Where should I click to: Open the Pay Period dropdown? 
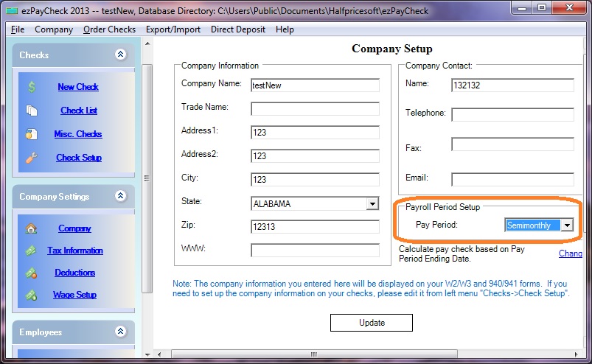click(567, 225)
